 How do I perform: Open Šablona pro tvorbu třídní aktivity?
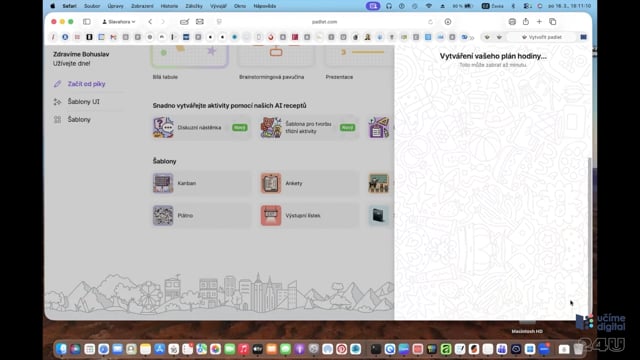coord(309,127)
